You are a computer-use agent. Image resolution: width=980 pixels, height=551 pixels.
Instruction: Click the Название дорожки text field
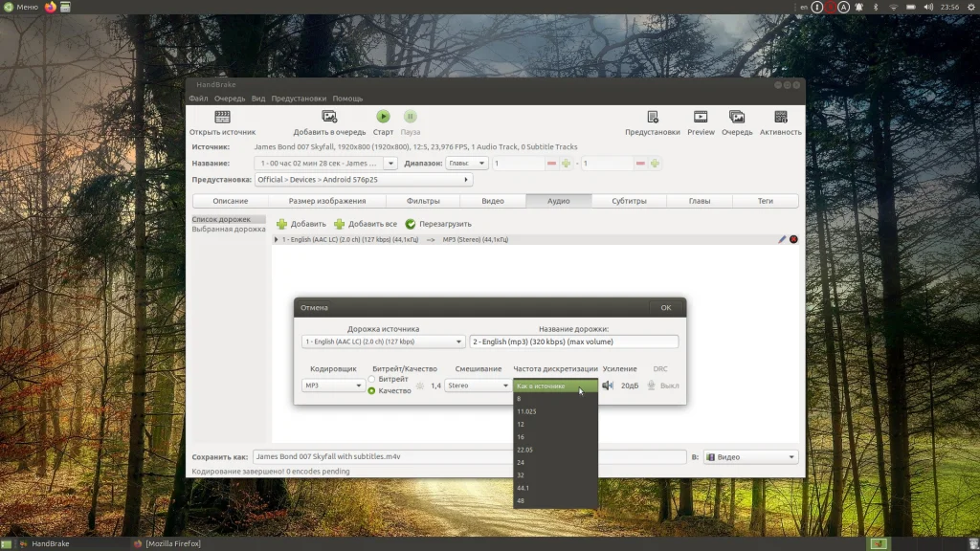[574, 342]
